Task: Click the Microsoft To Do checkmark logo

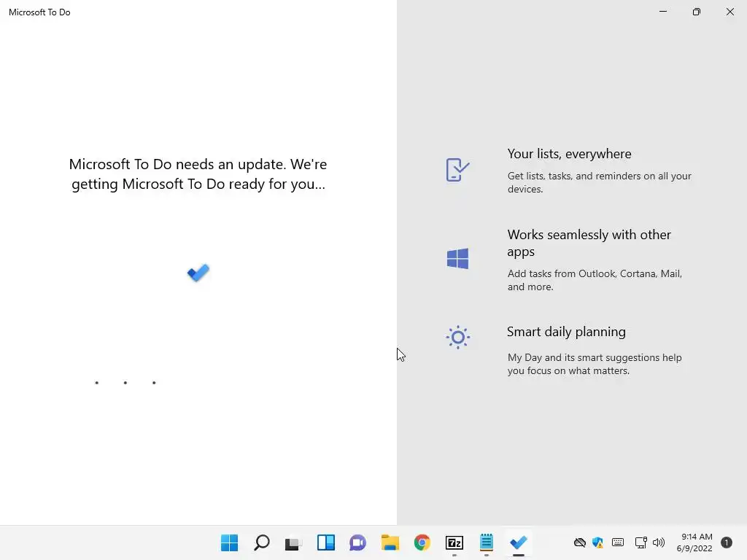Action: pyautogui.click(x=198, y=273)
